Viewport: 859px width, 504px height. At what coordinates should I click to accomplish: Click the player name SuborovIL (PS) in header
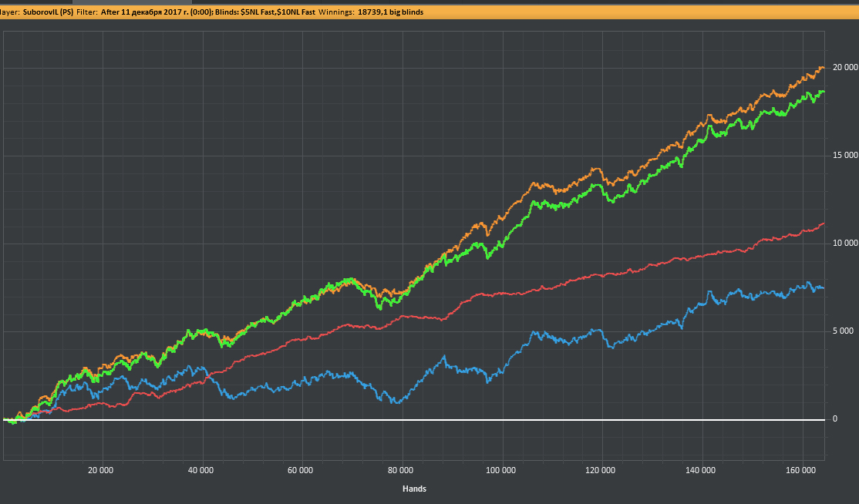coord(48,13)
